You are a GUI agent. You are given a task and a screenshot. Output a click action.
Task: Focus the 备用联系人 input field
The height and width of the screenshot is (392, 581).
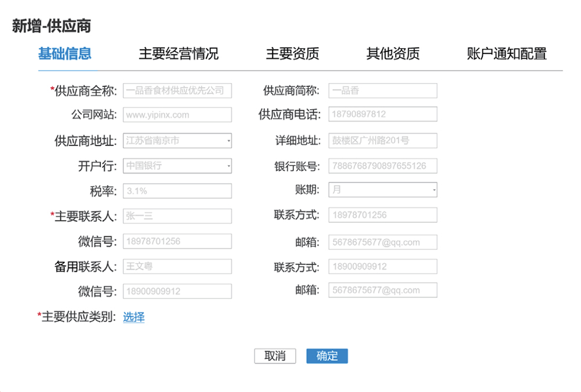pos(177,267)
